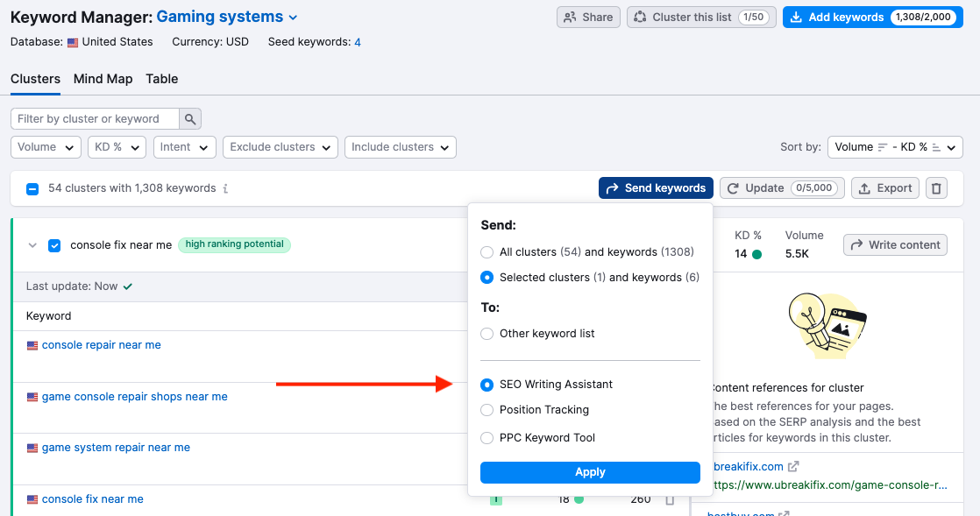Open the Sort by Volume dropdown
Screen dimensions: 980x516
tap(894, 147)
